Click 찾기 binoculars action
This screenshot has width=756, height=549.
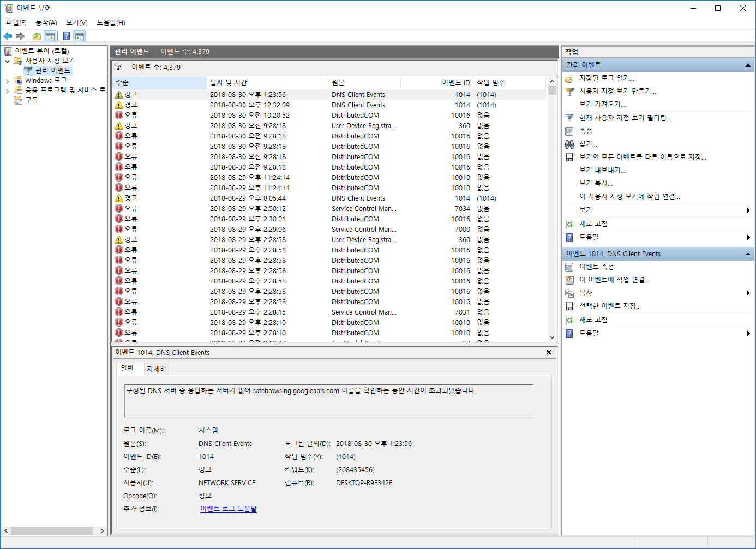588,144
